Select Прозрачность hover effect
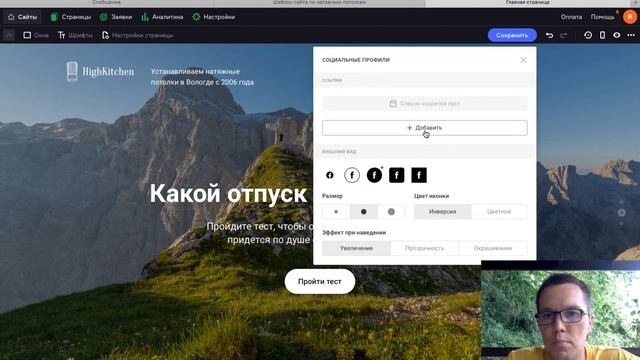Viewport: 640px width, 360px height. point(424,248)
